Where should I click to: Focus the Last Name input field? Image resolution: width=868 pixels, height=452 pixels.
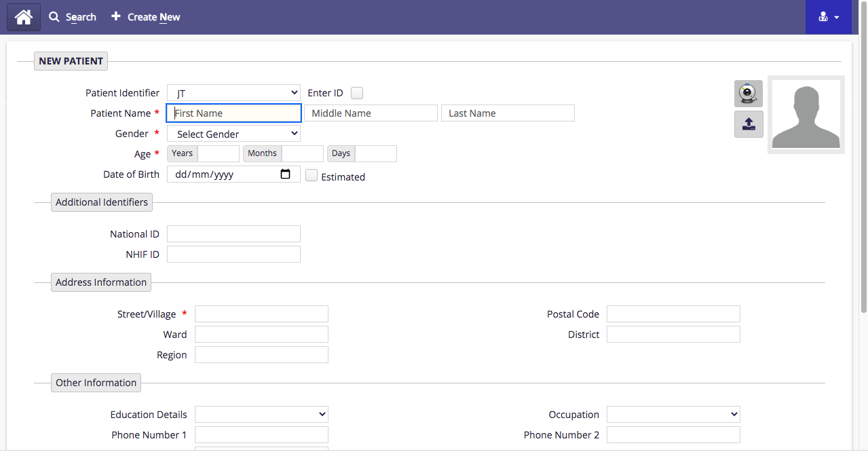coord(508,113)
